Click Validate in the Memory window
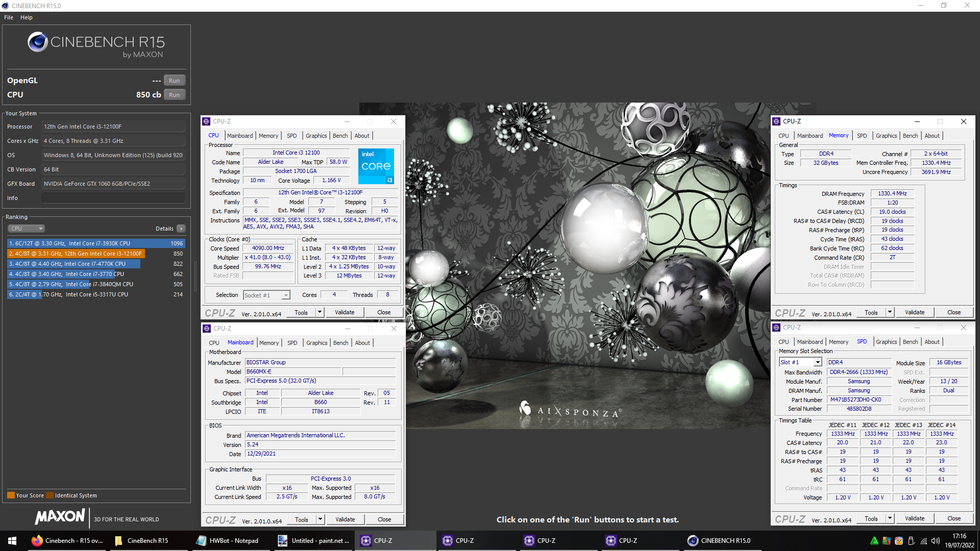Screen dimensions: 980x551 point(915,312)
